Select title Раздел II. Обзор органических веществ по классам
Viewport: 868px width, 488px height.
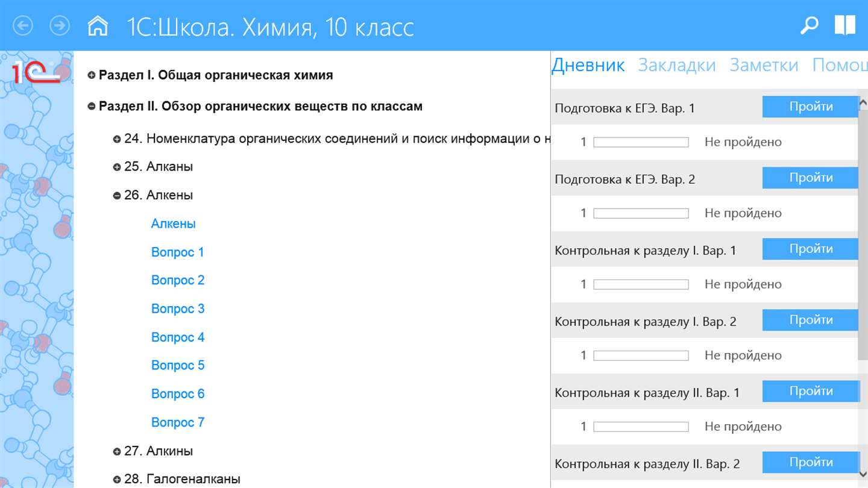(260, 107)
